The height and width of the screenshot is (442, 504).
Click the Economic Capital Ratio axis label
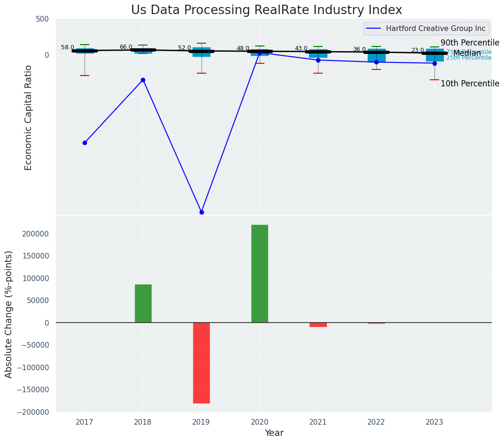[29, 117]
